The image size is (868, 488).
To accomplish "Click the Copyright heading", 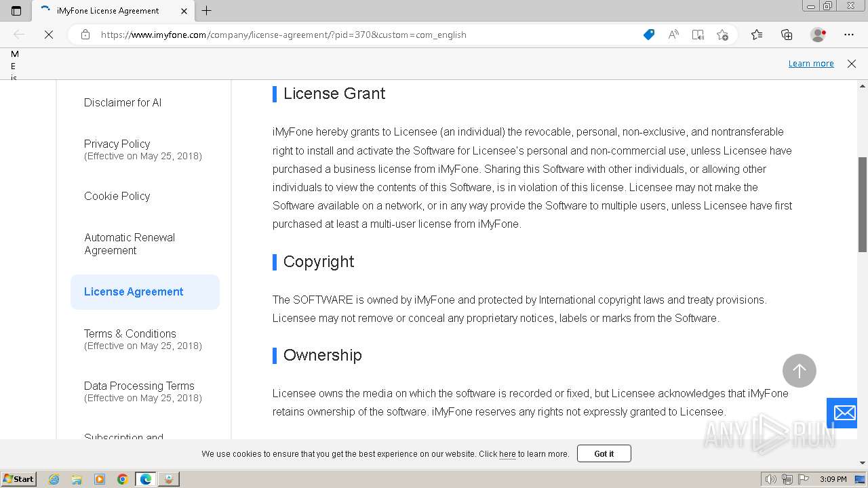I will [x=319, y=262].
